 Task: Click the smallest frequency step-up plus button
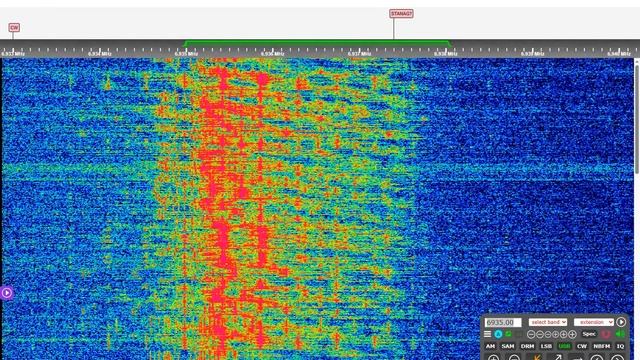click(556, 334)
